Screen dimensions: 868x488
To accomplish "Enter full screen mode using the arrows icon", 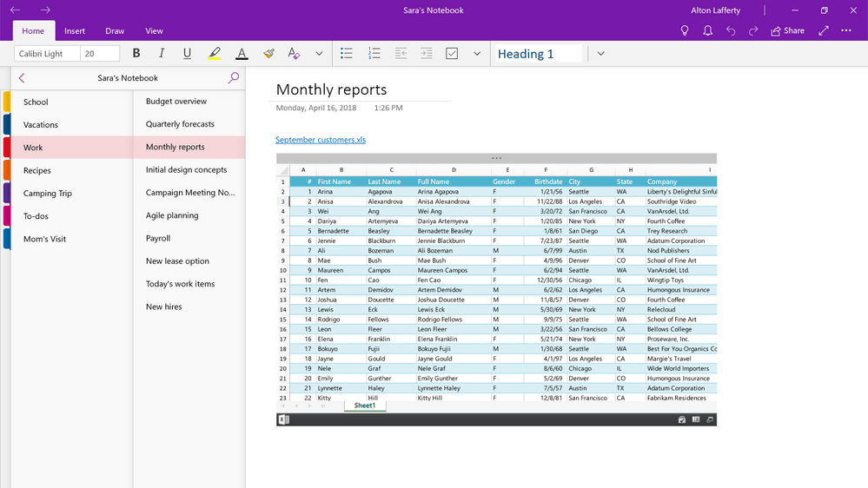I will (x=824, y=30).
